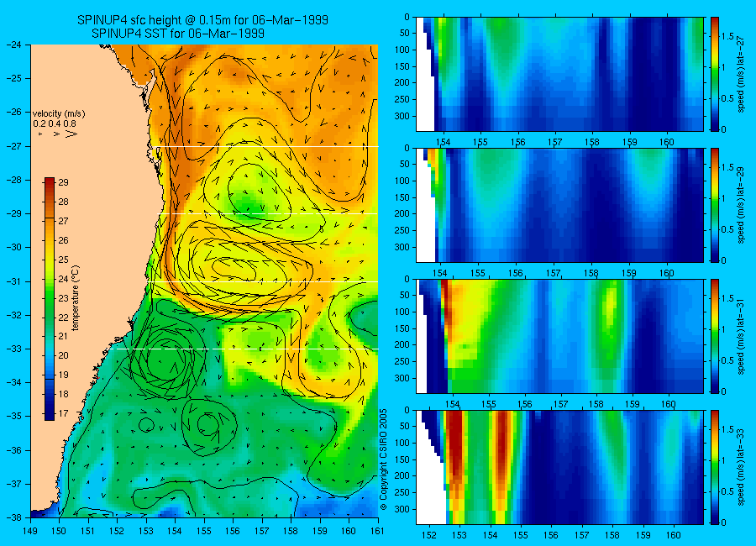The height and width of the screenshot is (546, 756).
Task: Select the "velocity (m/s)" legend label
Action: 59,114
